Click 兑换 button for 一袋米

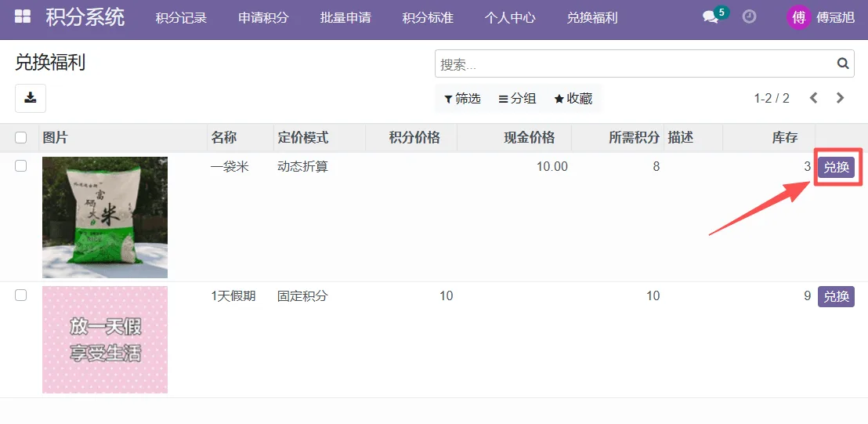pyautogui.click(x=836, y=167)
